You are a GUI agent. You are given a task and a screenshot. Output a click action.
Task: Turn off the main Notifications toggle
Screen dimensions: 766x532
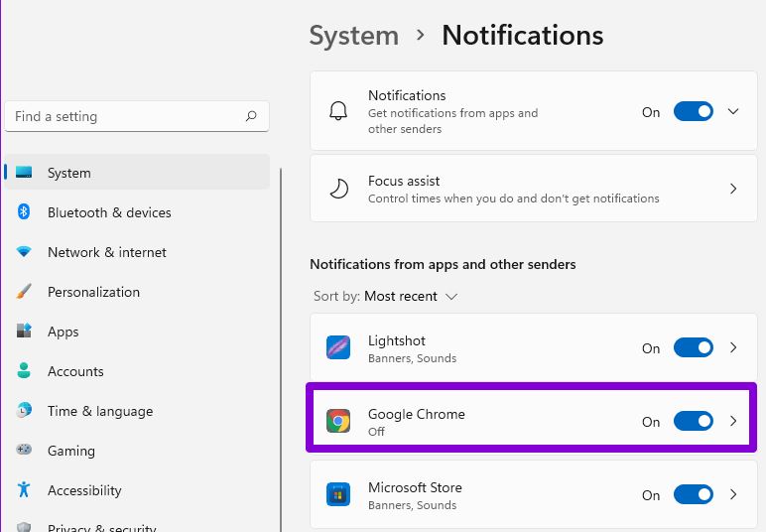[x=694, y=111]
